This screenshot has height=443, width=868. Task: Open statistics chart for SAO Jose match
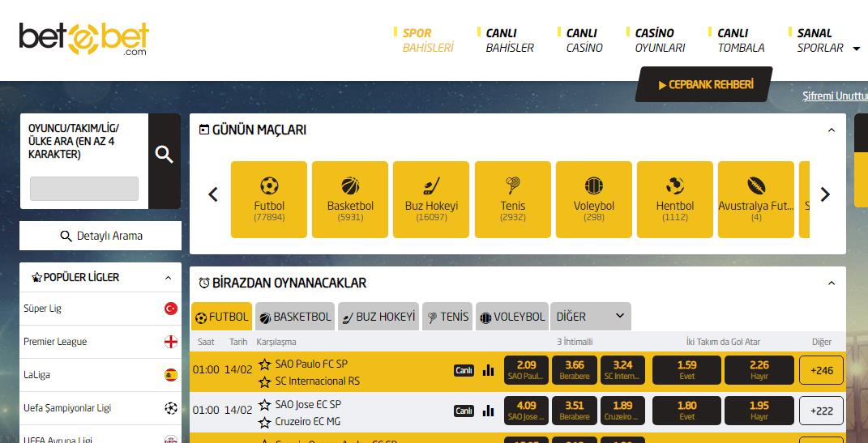(x=488, y=411)
